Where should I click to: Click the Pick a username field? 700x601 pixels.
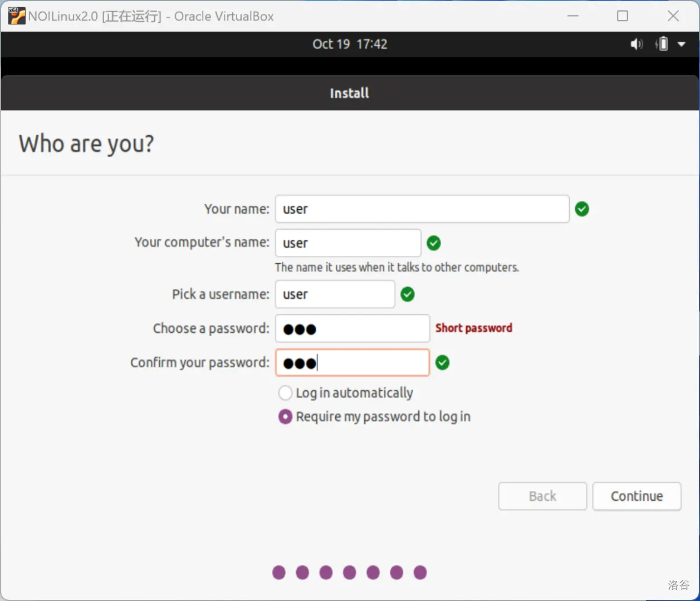[x=335, y=294]
